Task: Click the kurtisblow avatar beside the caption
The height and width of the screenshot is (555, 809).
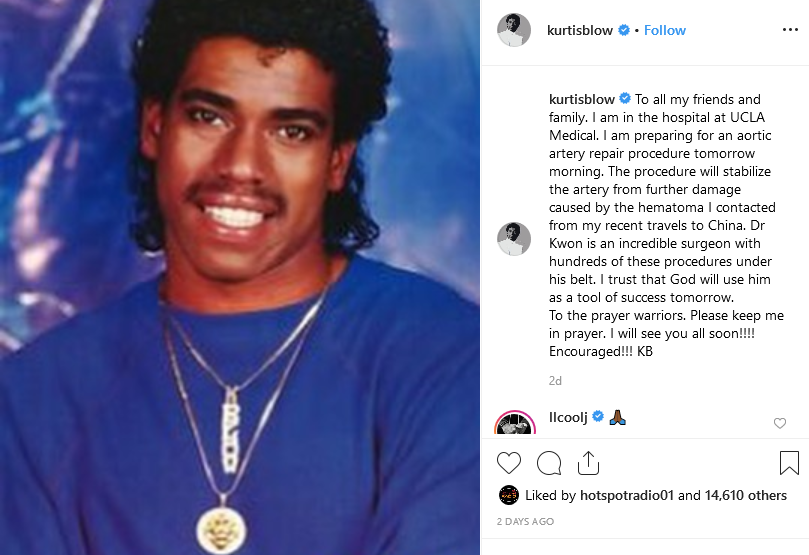Action: click(x=514, y=239)
